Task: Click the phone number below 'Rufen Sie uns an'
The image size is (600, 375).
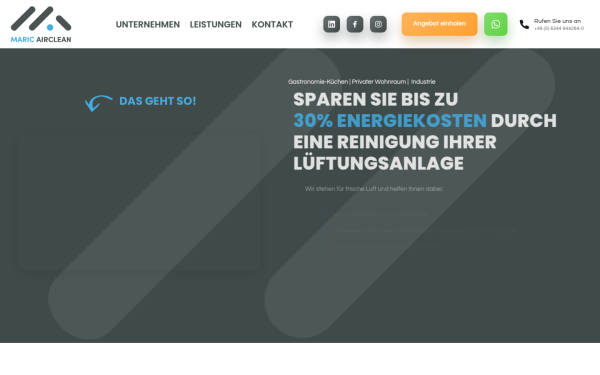Action: pos(559,29)
